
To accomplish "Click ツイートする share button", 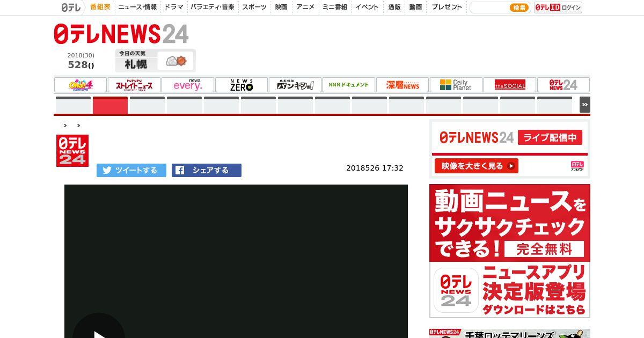I will (131, 170).
